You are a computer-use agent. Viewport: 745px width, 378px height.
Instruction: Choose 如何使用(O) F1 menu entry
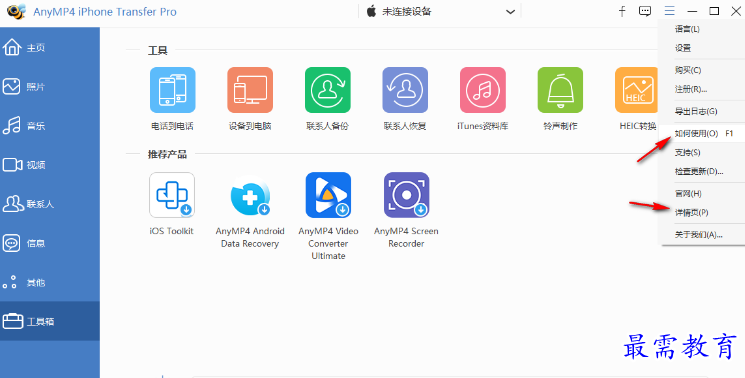(702, 134)
